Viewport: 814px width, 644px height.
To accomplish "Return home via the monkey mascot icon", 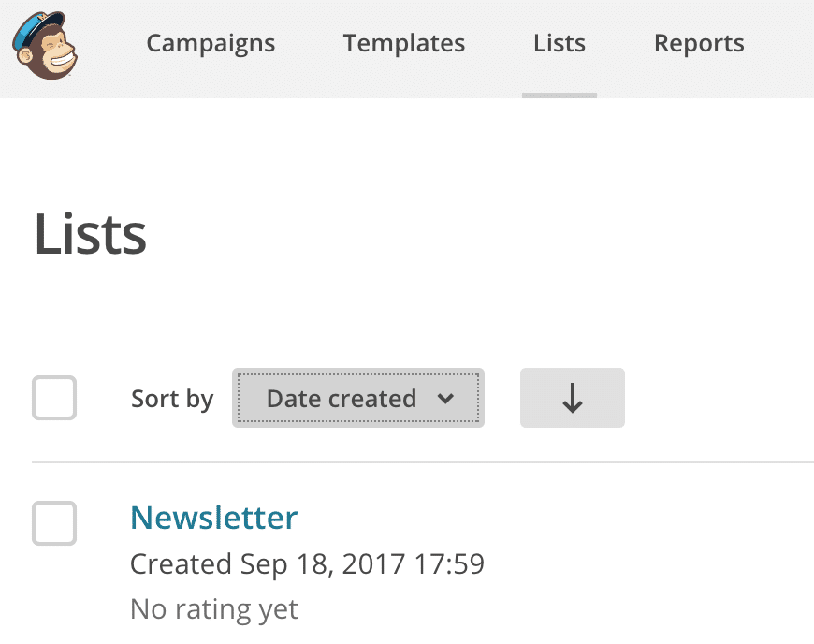I will [x=45, y=45].
